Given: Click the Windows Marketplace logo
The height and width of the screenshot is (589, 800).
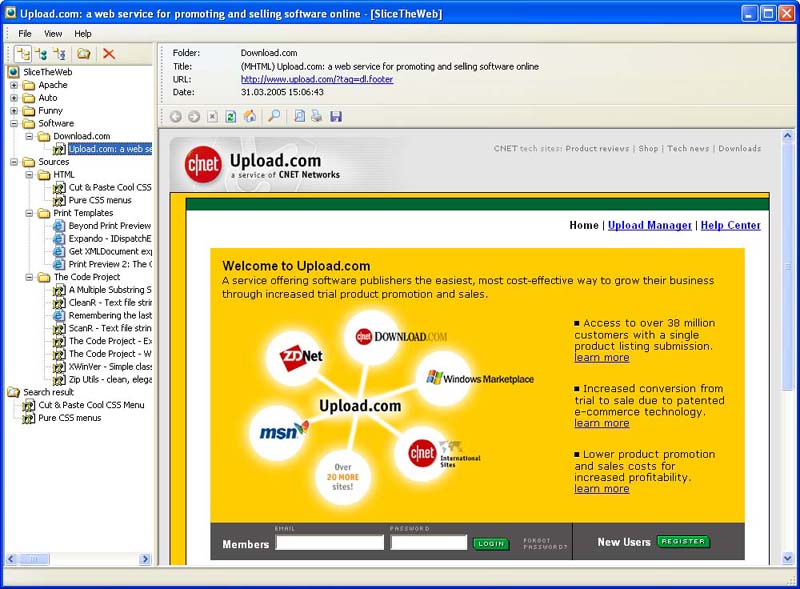Looking at the screenshot, I should pos(480,379).
